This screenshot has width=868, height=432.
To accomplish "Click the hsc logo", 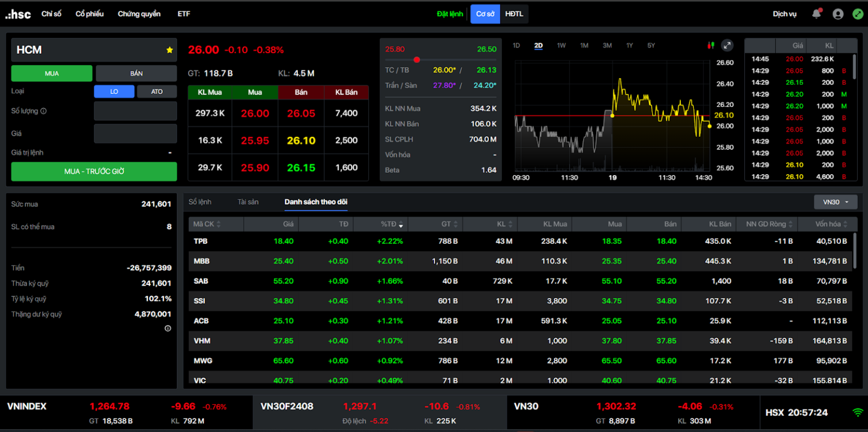I will point(18,14).
